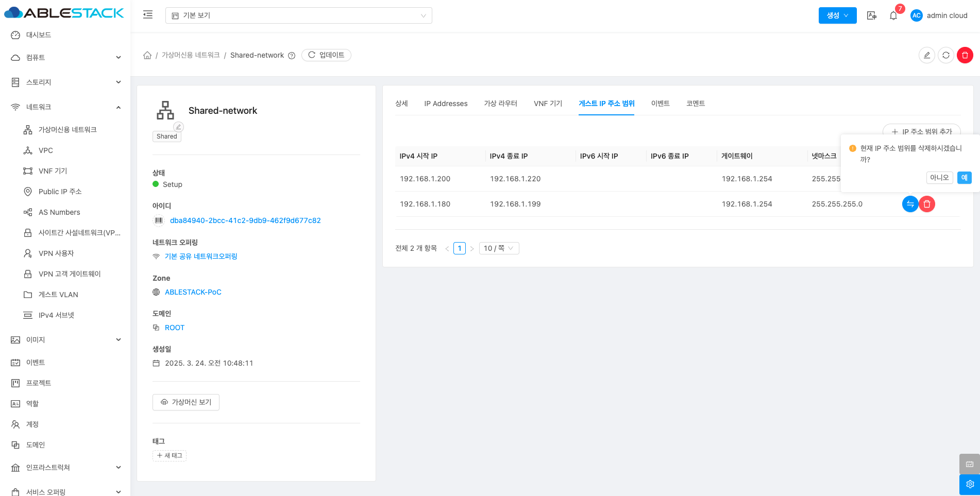The height and width of the screenshot is (496, 980).
Task: Switch to the 가상 라우터 tab
Action: pos(500,104)
